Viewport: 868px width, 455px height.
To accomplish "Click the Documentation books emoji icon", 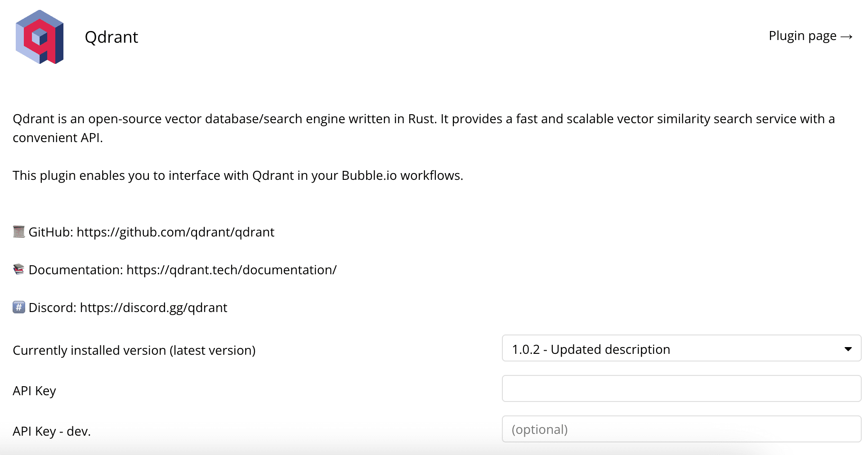I will click(x=19, y=269).
